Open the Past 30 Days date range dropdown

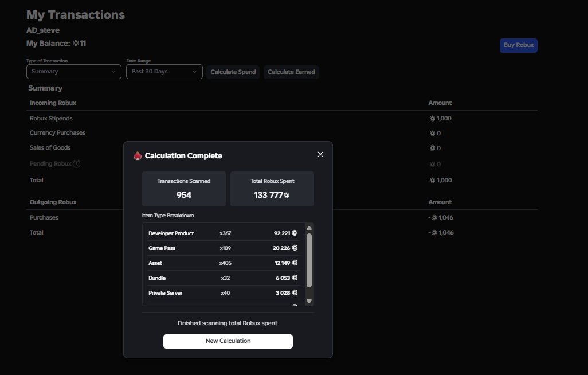tap(164, 72)
